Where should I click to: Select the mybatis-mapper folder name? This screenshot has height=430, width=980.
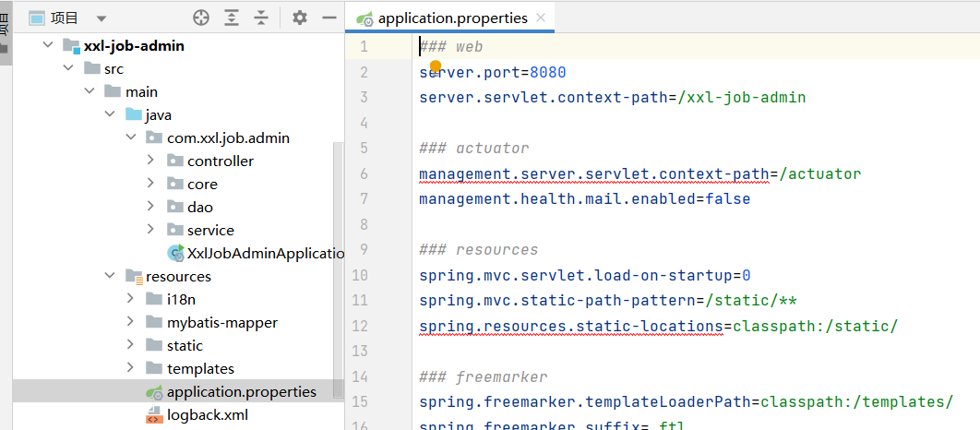[221, 323]
